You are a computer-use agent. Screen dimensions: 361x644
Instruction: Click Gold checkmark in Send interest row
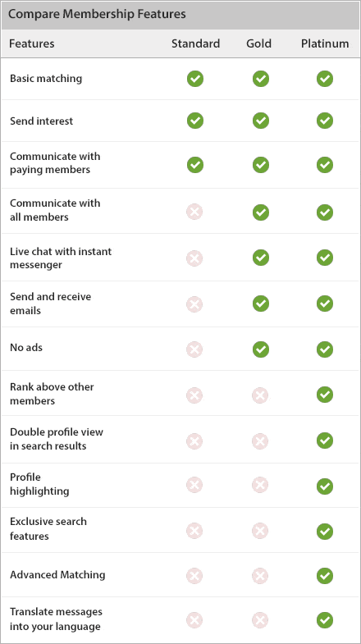[x=261, y=121]
